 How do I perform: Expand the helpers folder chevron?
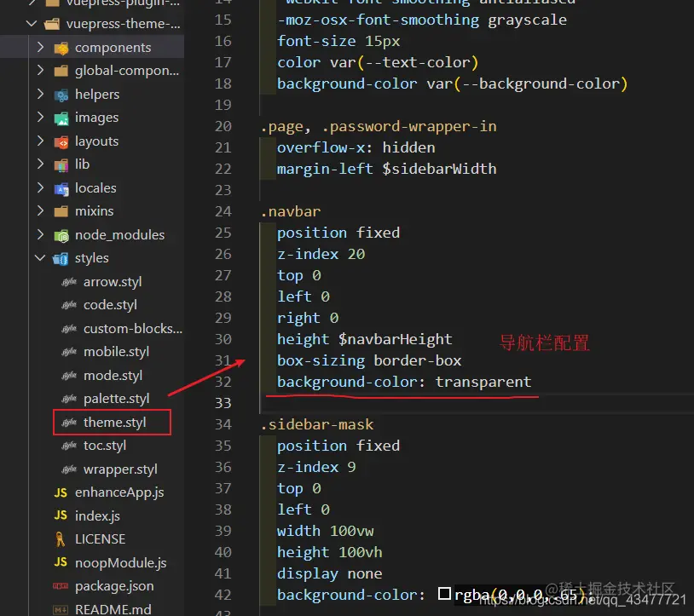(x=40, y=94)
